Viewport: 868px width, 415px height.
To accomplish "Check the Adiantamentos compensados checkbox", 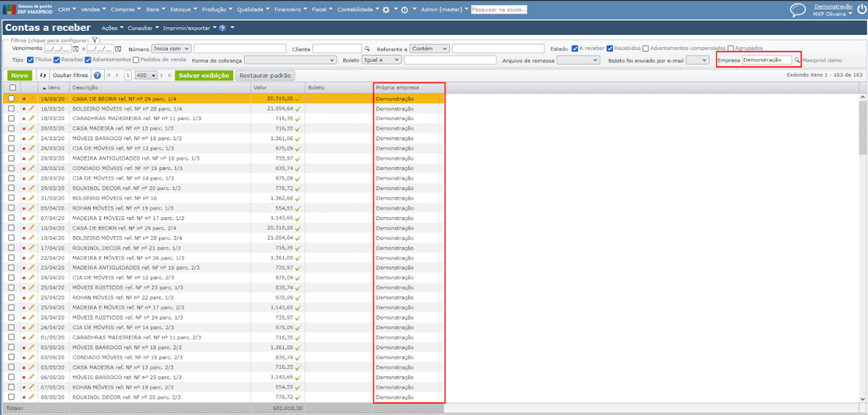I will click(645, 48).
